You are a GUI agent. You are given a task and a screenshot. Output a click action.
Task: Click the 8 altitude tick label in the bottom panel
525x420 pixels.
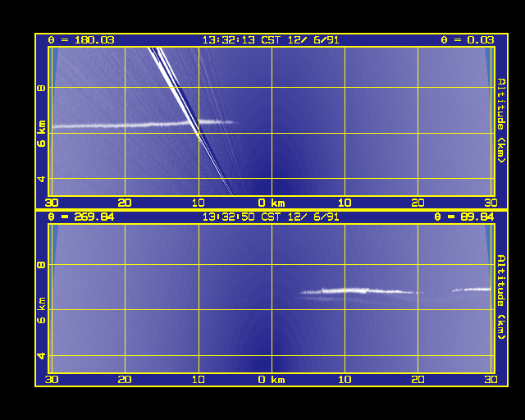[41, 265]
